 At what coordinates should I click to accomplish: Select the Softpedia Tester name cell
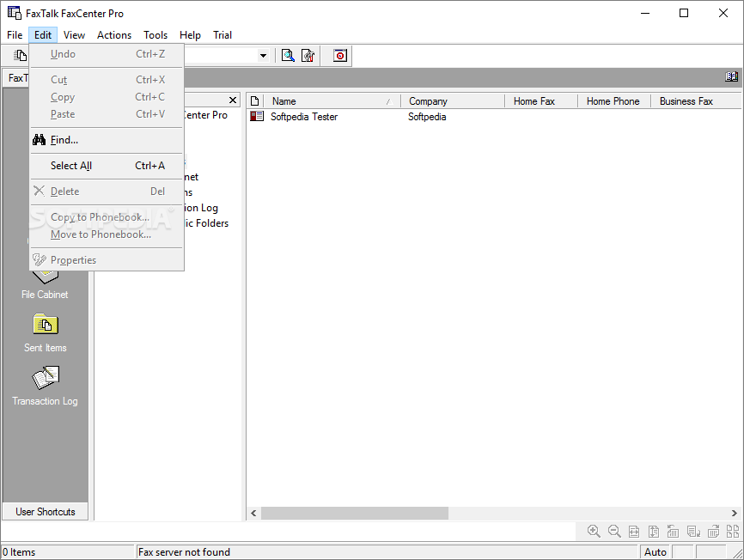point(303,117)
